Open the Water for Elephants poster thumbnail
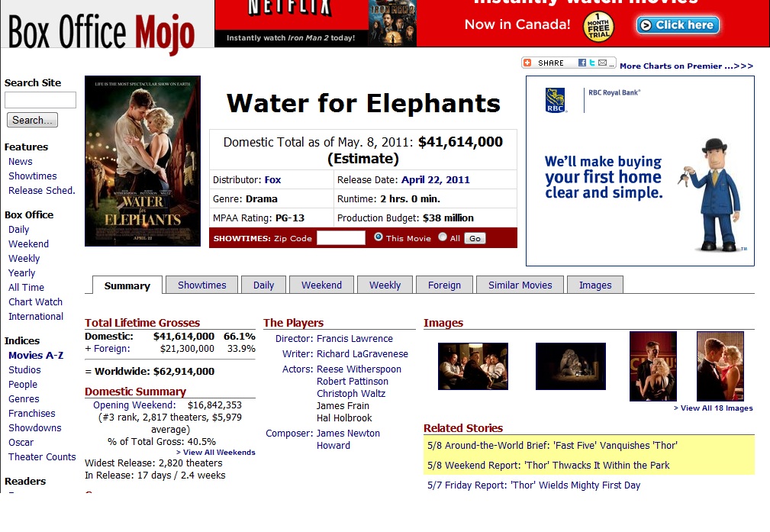The width and height of the screenshot is (770, 532). pyautogui.click(x=143, y=161)
